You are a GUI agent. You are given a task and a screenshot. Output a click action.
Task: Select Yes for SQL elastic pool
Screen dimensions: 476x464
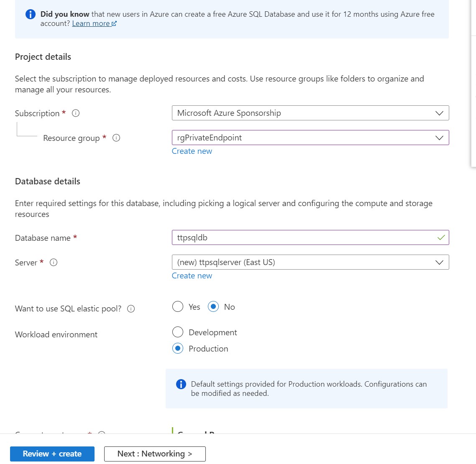click(x=178, y=307)
